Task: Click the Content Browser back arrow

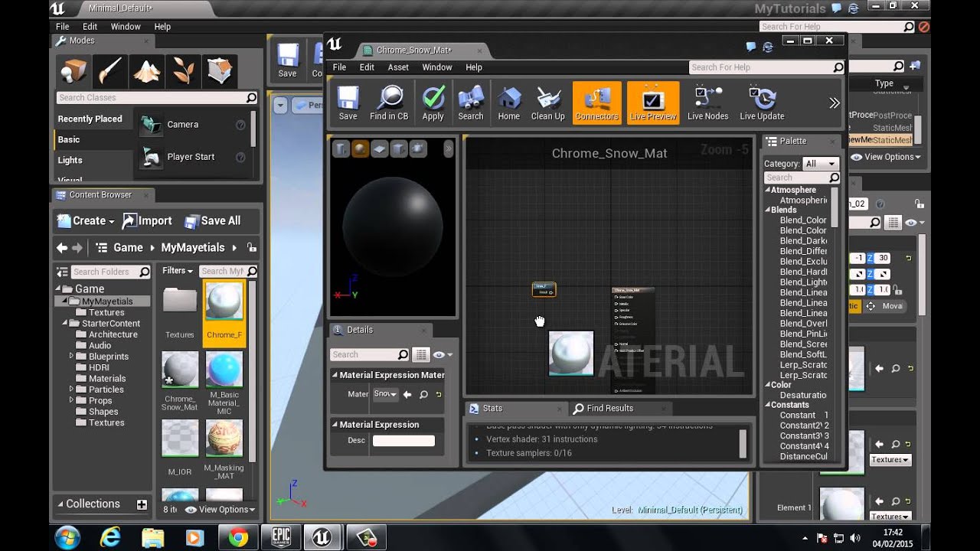Action: pyautogui.click(x=62, y=248)
